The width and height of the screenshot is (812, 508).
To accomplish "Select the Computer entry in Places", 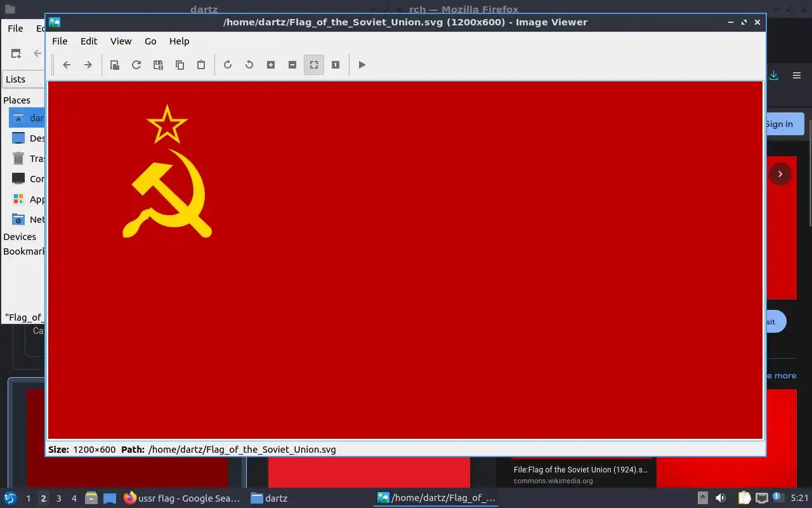I will tap(28, 179).
